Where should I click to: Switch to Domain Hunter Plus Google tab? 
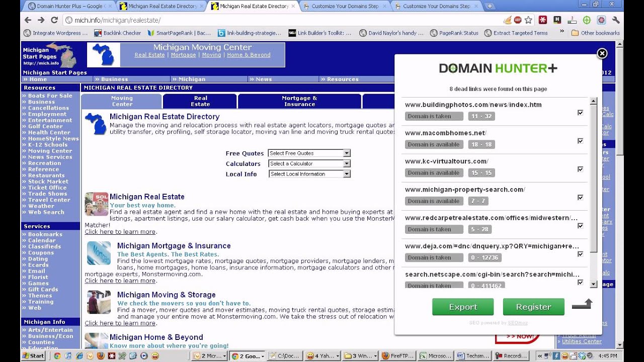pyautogui.click(x=68, y=6)
